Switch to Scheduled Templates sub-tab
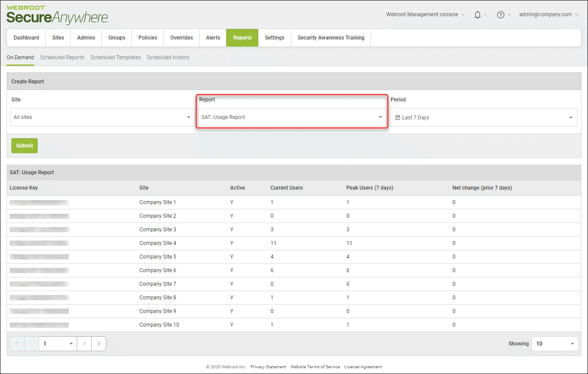This screenshot has height=374, width=588. point(116,58)
